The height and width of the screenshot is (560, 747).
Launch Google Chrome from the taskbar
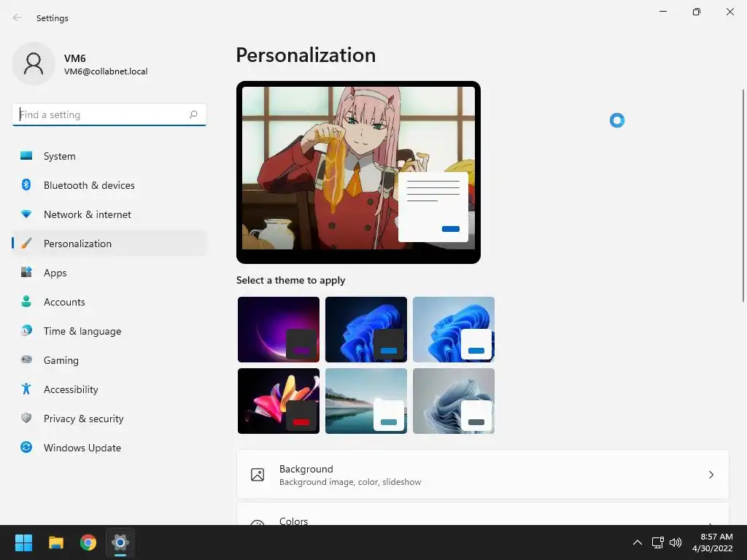click(x=88, y=542)
